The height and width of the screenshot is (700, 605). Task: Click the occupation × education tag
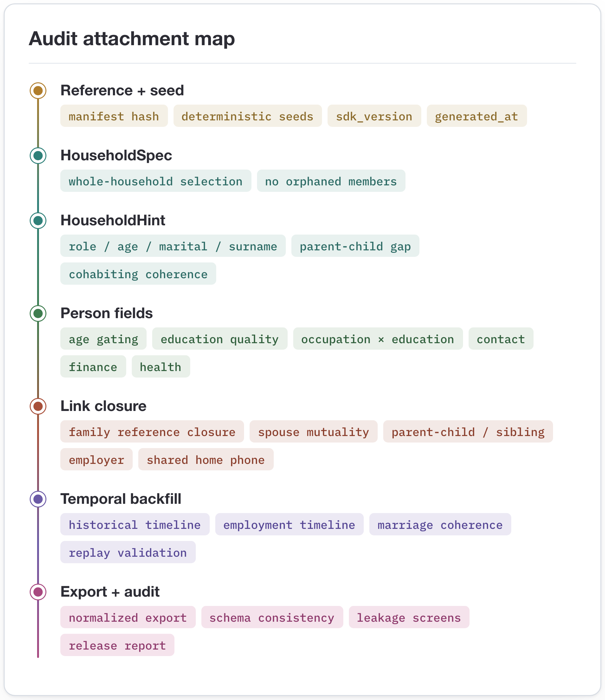point(378,339)
